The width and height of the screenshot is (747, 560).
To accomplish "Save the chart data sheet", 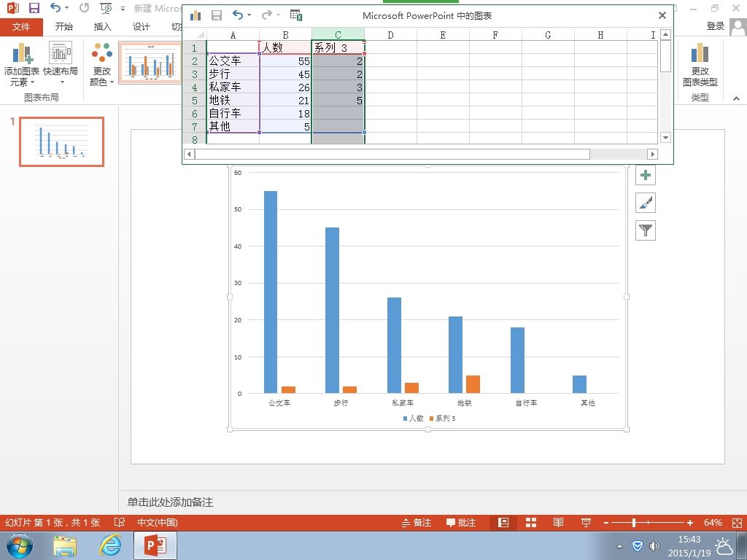I will coord(217,15).
